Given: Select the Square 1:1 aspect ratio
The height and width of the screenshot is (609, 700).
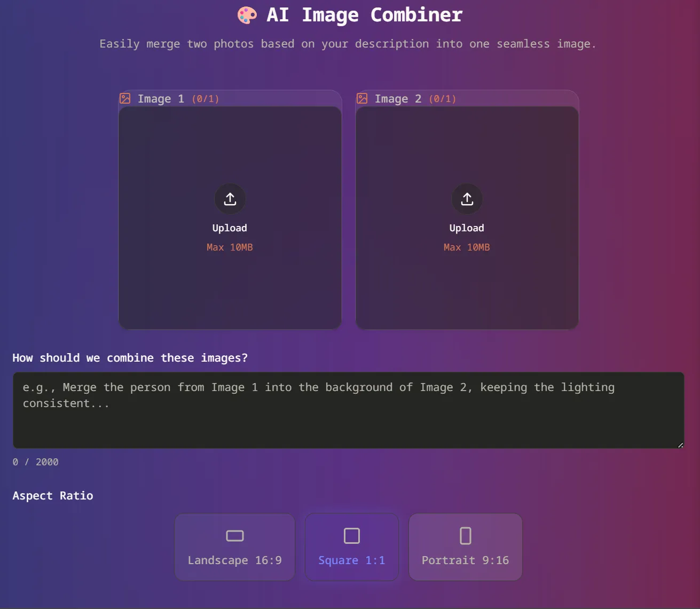Looking at the screenshot, I should (x=351, y=546).
